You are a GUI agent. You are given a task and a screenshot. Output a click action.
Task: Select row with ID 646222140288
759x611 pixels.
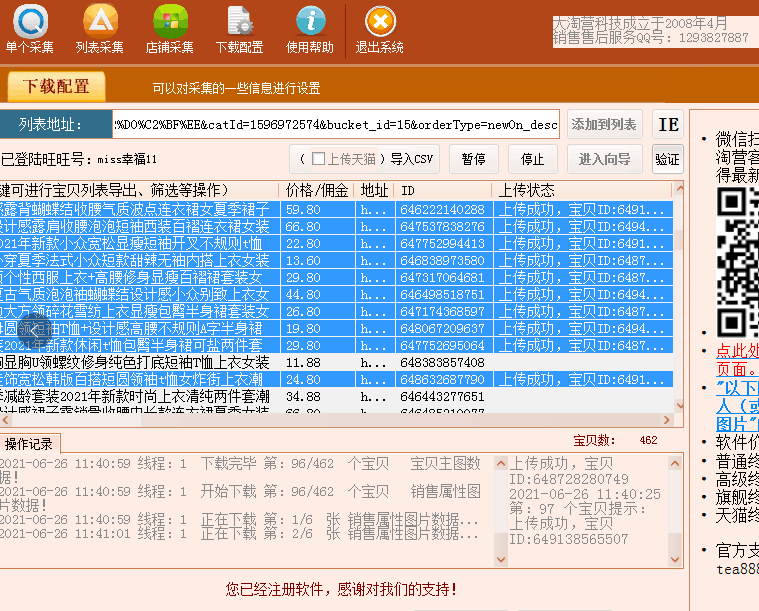336,209
